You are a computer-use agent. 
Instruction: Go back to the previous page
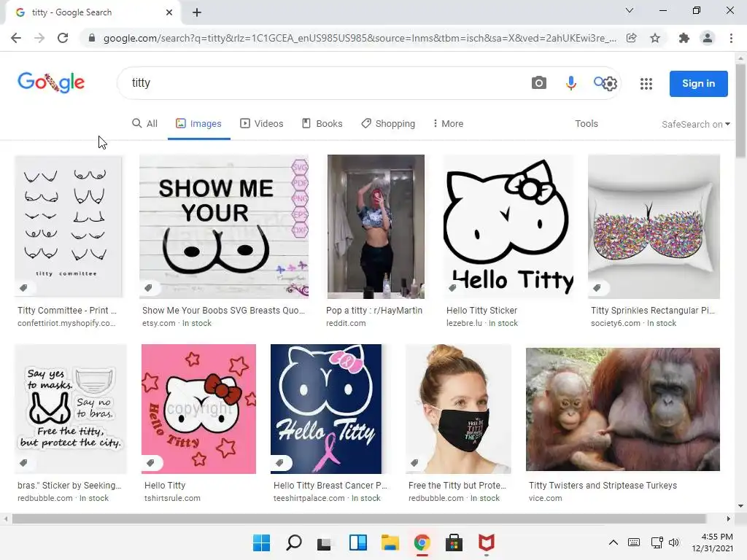click(x=16, y=38)
